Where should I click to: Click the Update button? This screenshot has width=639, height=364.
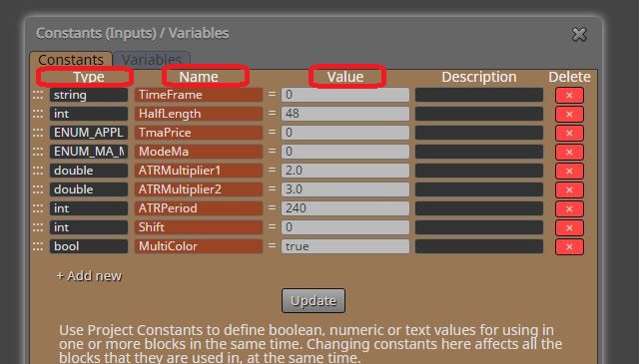click(314, 301)
